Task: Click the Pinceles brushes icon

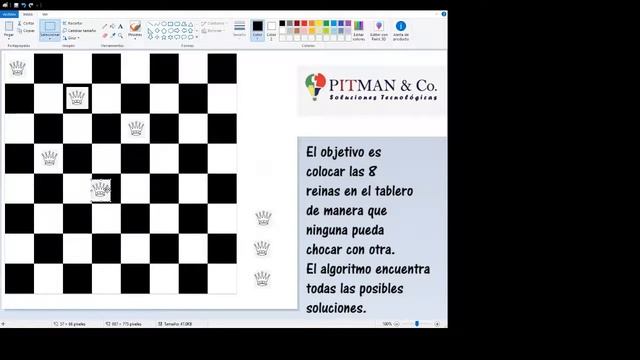Action: [x=135, y=27]
